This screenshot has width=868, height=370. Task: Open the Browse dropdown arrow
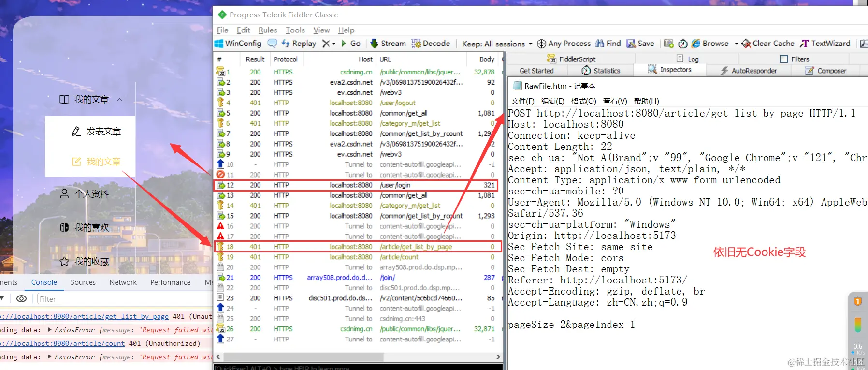[737, 44]
